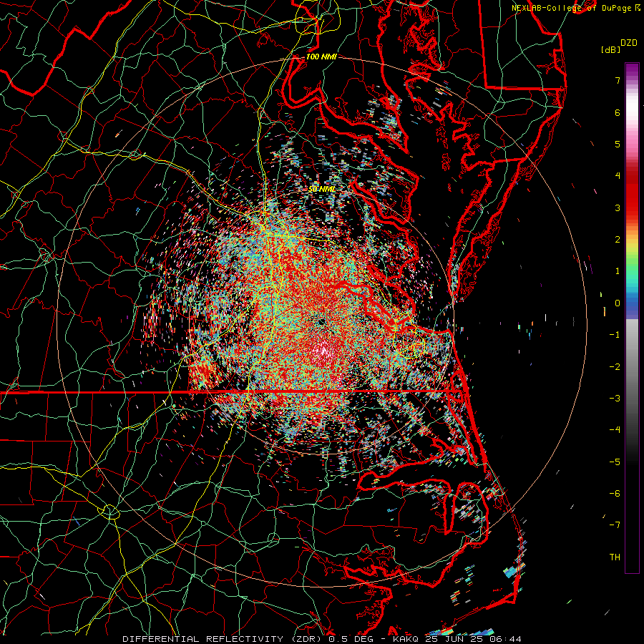Click the 7 value on color scale

pyautogui.click(x=618, y=80)
